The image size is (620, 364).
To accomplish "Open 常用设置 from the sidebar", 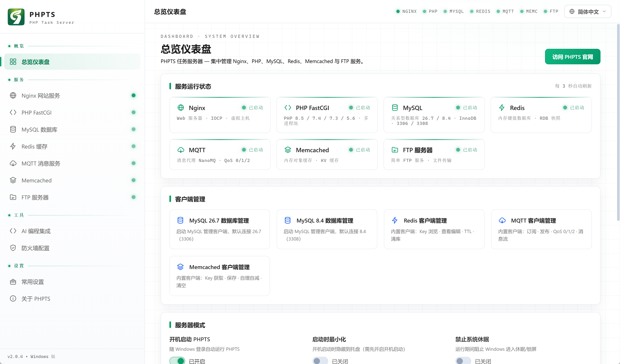I will pyautogui.click(x=72, y=282).
